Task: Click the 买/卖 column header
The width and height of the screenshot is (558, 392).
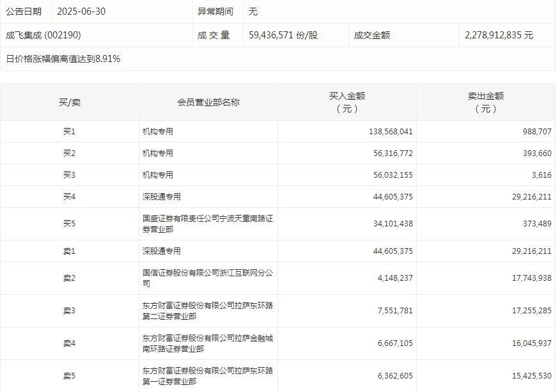Action: coord(69,102)
